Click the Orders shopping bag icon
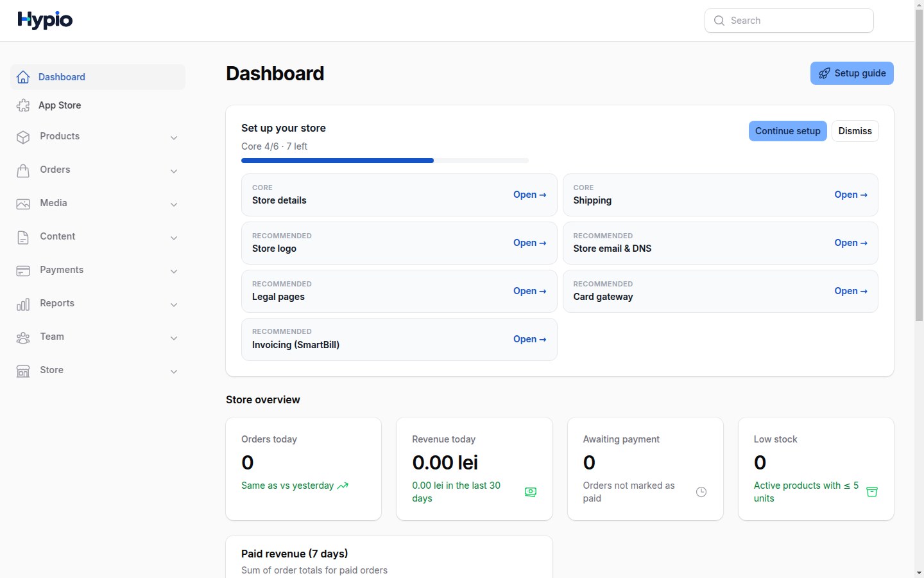 [x=23, y=170]
